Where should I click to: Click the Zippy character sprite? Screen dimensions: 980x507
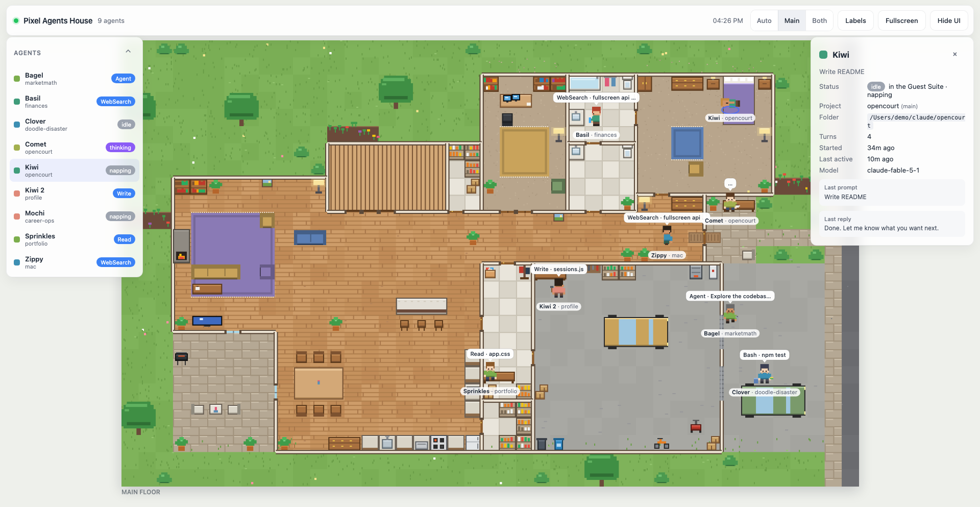tap(667, 235)
